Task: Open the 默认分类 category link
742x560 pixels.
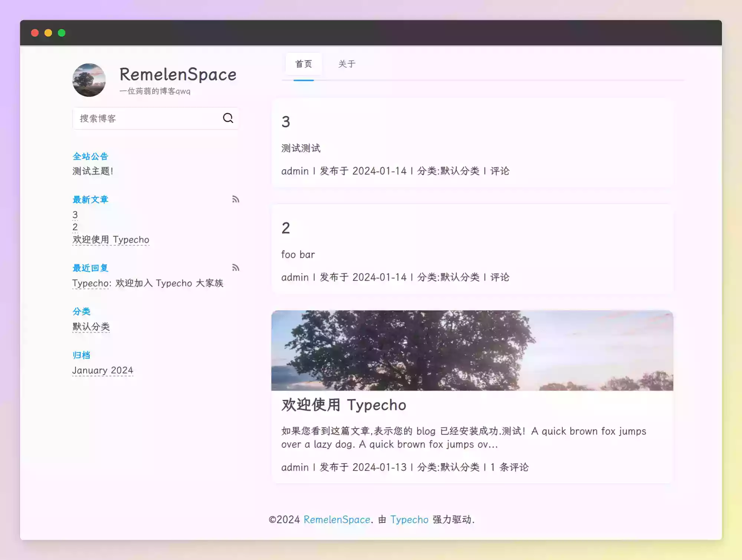Action: pos(91,327)
